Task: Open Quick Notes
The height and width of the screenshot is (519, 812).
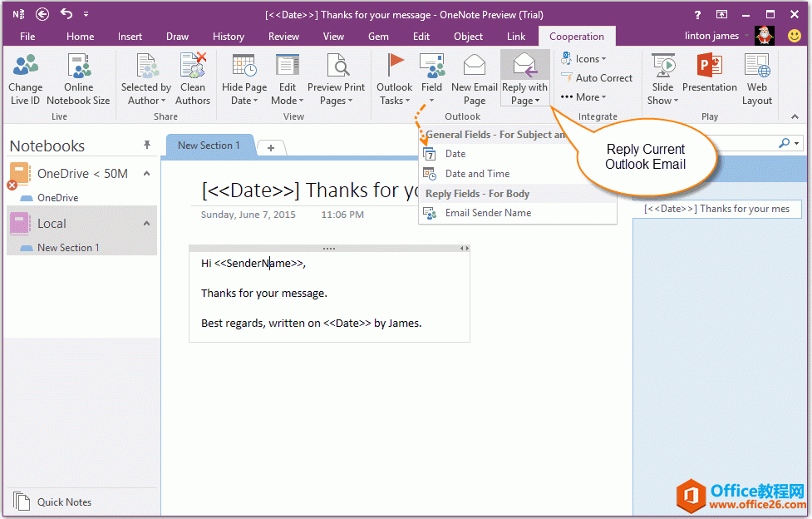Action: click(52, 502)
